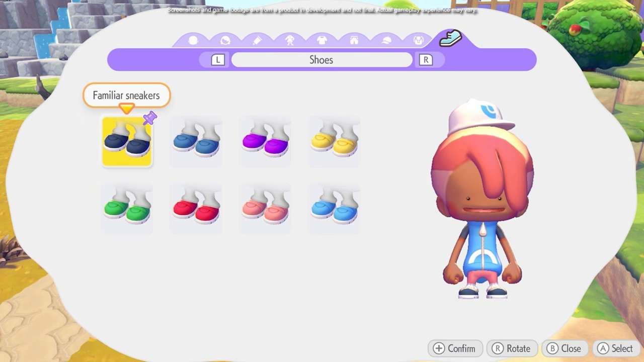The height and width of the screenshot is (362, 644).
Task: Click the active sneaker Shoes tab
Action: point(450,39)
